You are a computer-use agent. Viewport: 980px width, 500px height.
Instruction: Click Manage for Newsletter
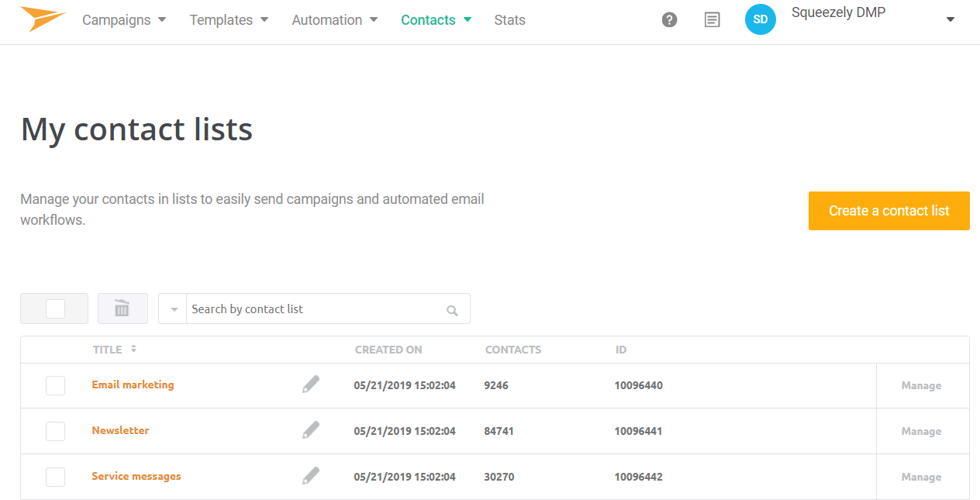pyautogui.click(x=921, y=431)
